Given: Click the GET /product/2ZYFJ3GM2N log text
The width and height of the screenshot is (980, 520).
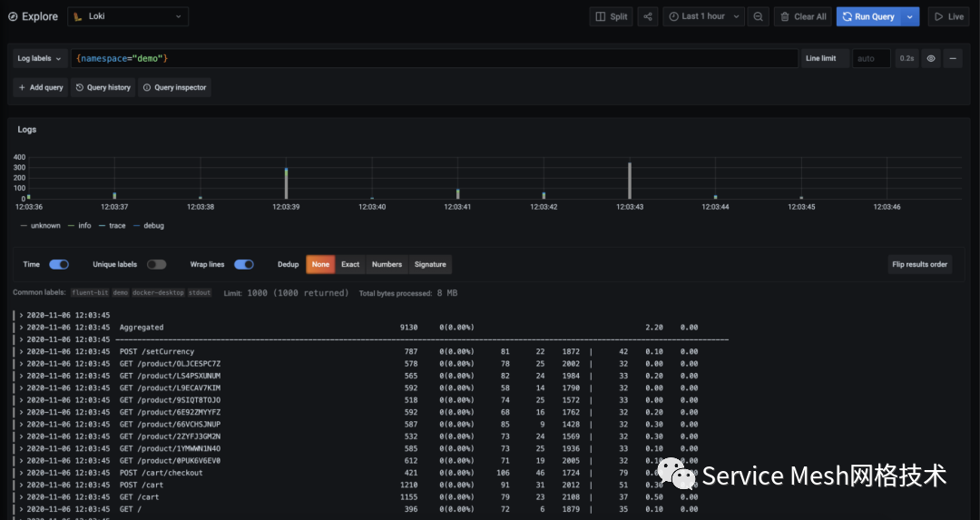Looking at the screenshot, I should coord(170,437).
